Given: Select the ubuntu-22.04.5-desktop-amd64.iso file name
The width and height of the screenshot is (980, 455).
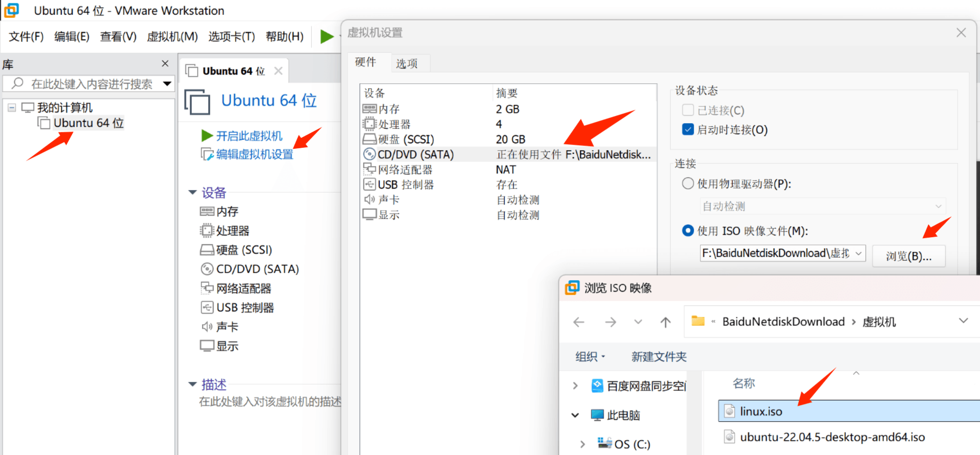Looking at the screenshot, I should (x=833, y=437).
